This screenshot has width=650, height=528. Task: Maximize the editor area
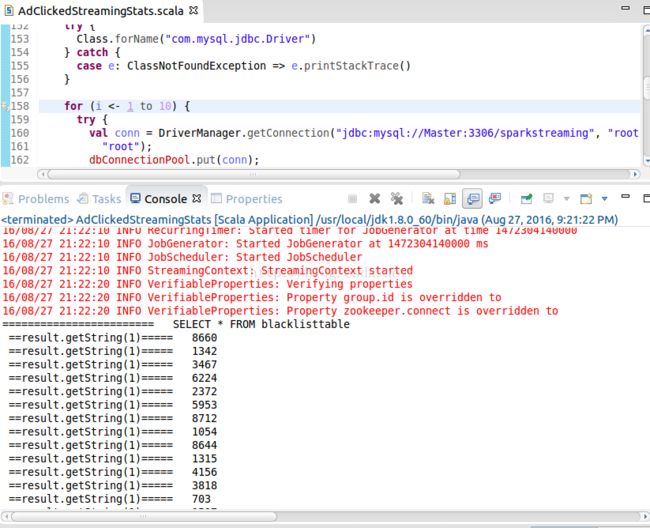[646, 10]
